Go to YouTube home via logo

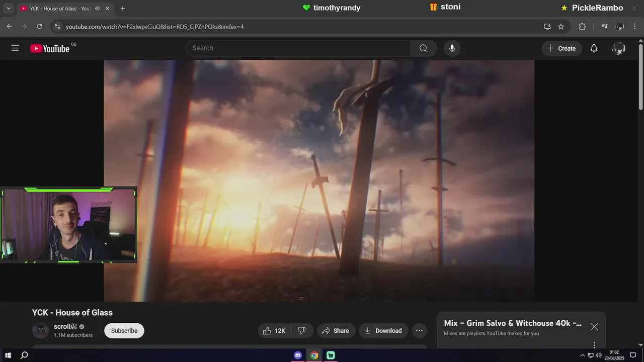click(50, 48)
